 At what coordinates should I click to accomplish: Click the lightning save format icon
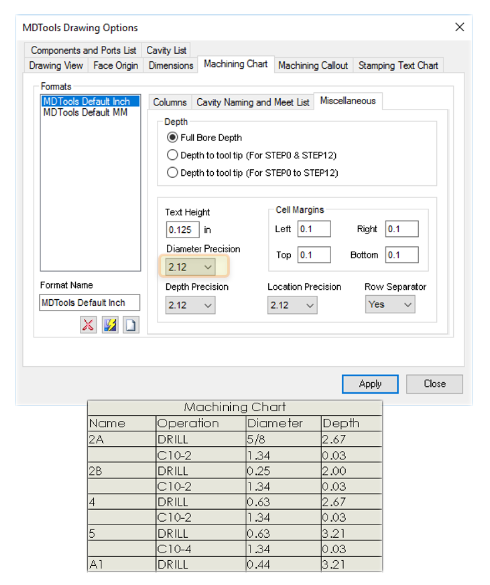coord(110,325)
